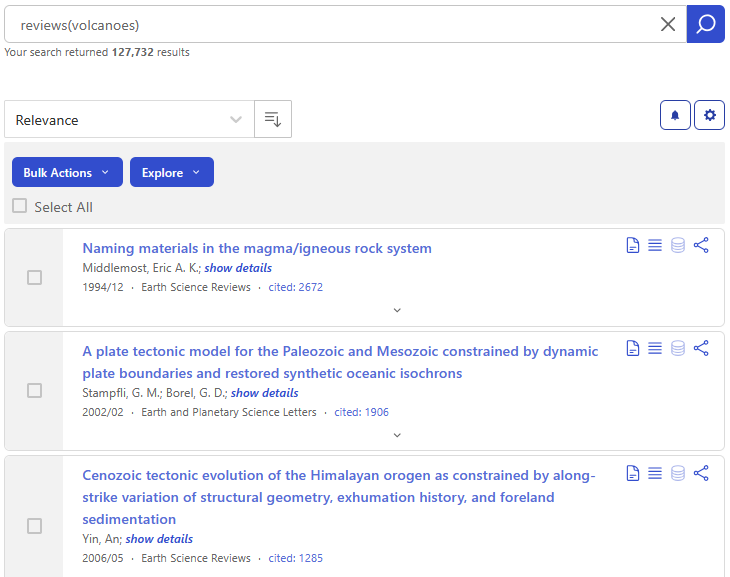Click Earth Science Reviews in the 2006/05 result
Image resolution: width=730 pixels, height=577 pixels.
[196, 558]
